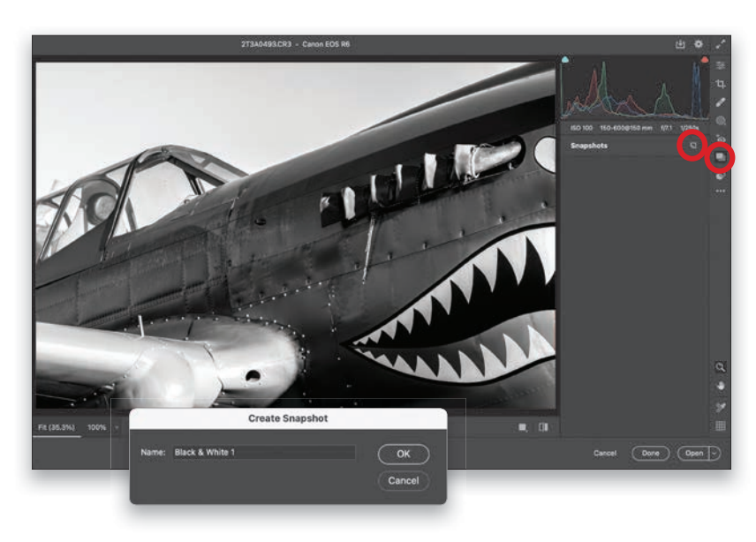Select the Hand tool

coord(721,387)
